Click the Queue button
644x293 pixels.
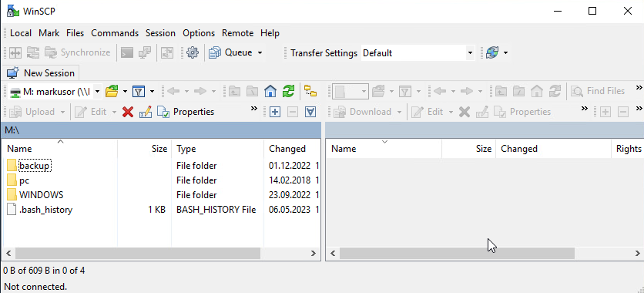tap(231, 52)
